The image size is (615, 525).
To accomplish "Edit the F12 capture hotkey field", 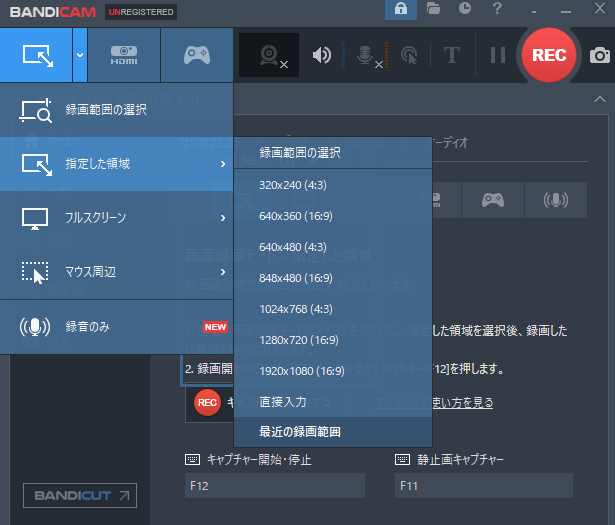I will 275,485.
